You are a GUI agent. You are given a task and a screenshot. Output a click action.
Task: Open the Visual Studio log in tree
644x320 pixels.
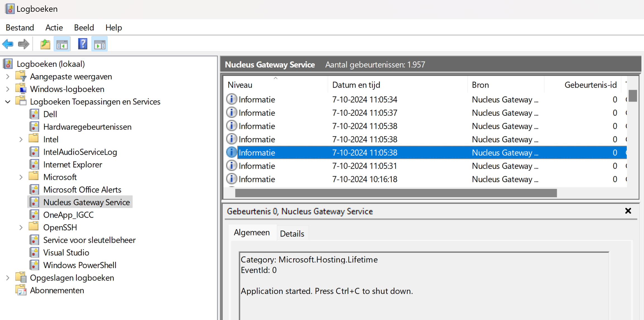coord(66,253)
